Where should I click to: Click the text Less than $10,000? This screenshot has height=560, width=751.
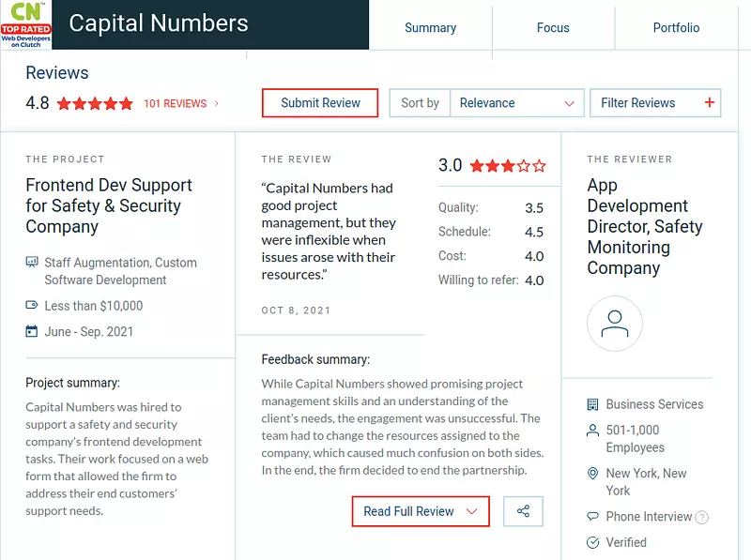(x=93, y=306)
